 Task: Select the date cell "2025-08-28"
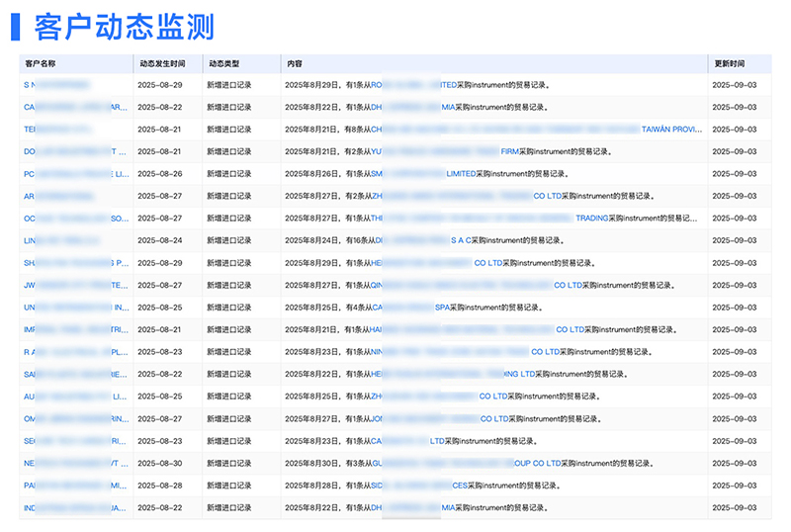160,486
